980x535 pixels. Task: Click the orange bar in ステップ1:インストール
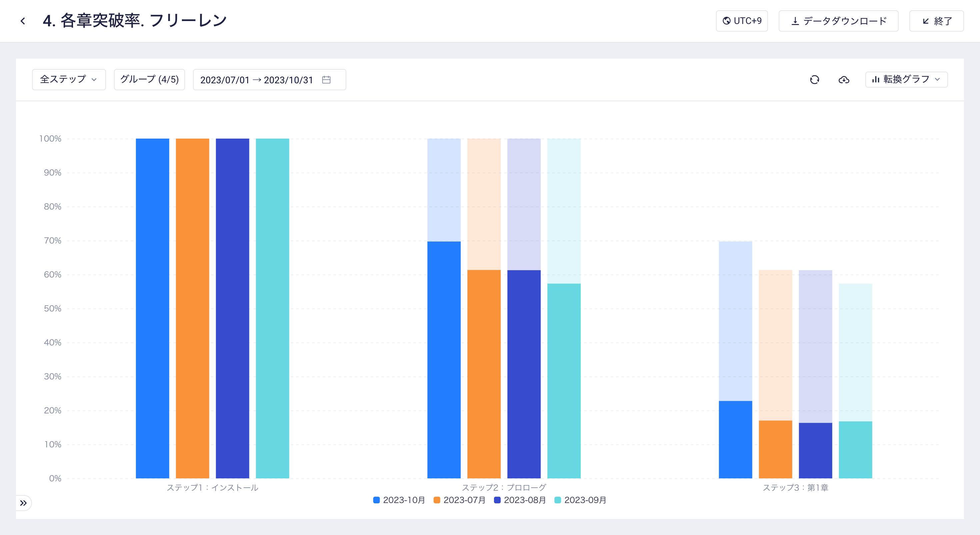[193, 308]
